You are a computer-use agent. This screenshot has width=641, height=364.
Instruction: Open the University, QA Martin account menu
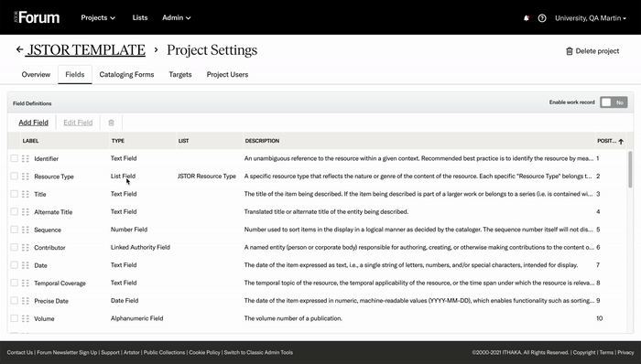pos(591,18)
